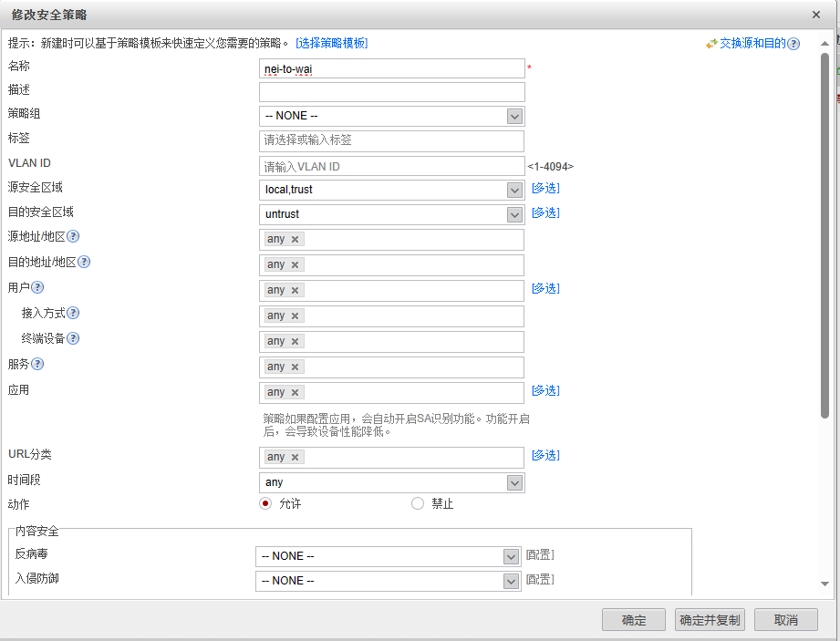This screenshot has height=641, width=840.
Task: Click the swap arrows icon for 交换源和目的
Action: click(711, 44)
